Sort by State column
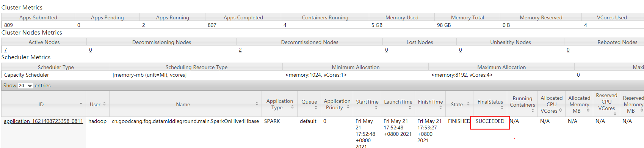This screenshot has width=644, height=148. [459, 104]
